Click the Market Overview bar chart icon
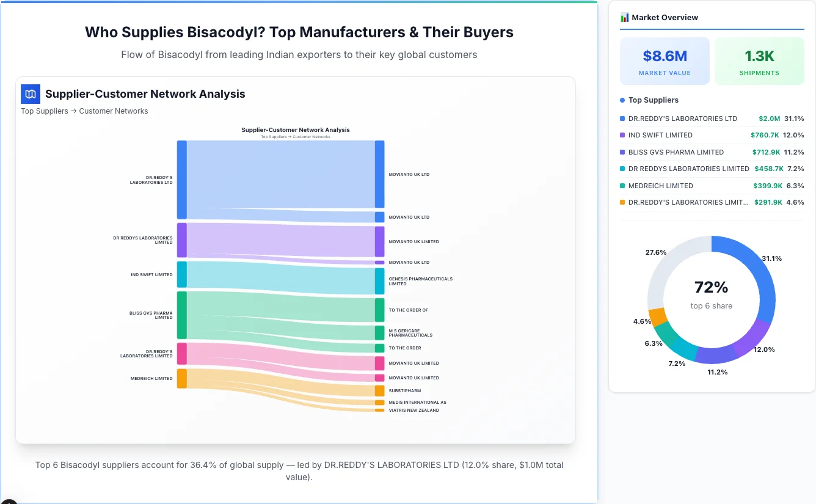The image size is (816, 504). pyautogui.click(x=624, y=17)
